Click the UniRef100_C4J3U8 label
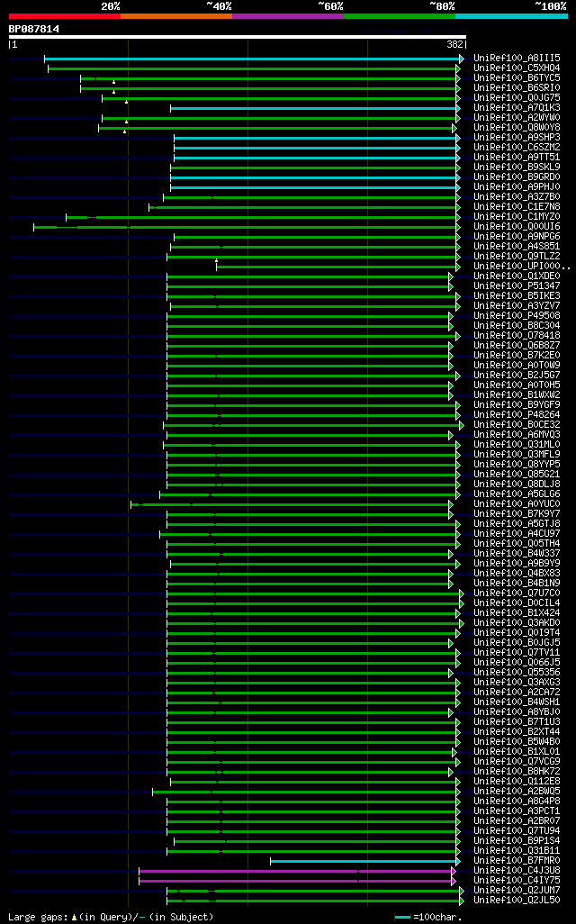The width and height of the screenshot is (576, 924). pyautogui.click(x=517, y=870)
